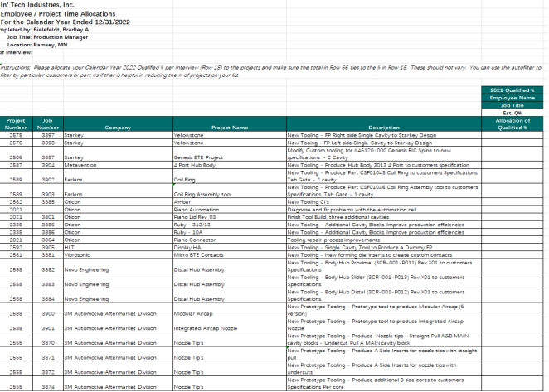The width and height of the screenshot is (549, 392).
Task: Click the 'Micro BTE Contacts' cell
Action: (x=230, y=255)
